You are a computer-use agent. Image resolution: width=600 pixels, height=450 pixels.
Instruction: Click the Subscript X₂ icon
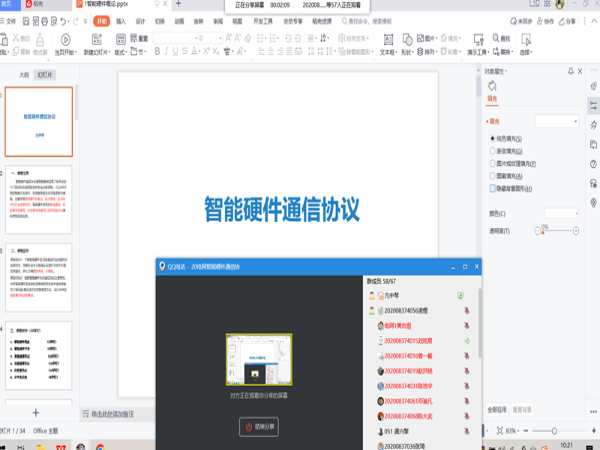(x=216, y=51)
